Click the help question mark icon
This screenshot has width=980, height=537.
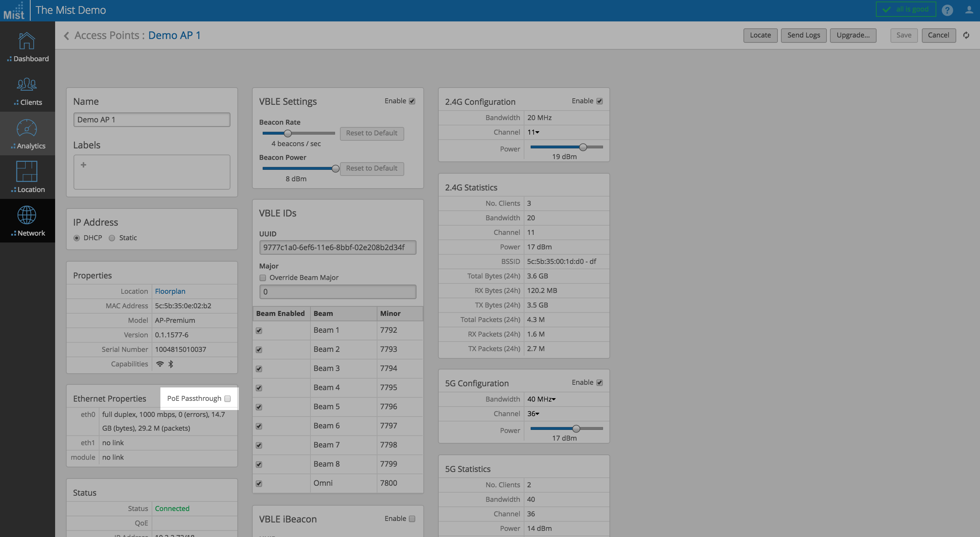click(x=947, y=10)
